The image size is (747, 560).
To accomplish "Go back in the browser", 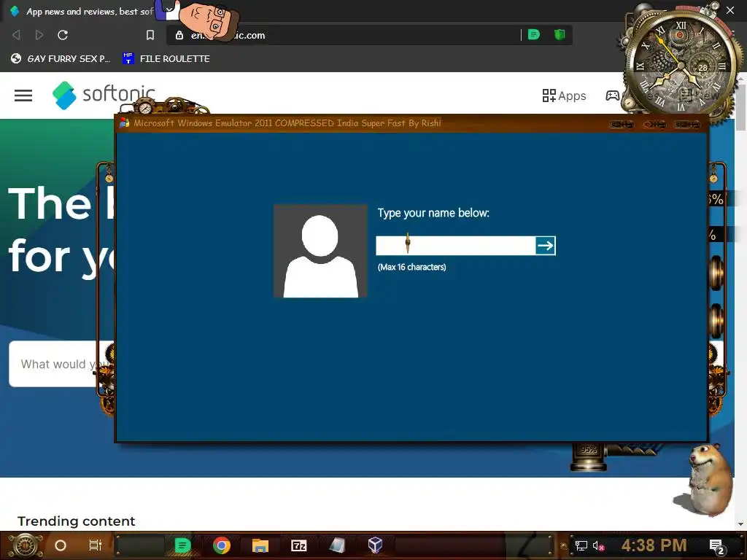I will pos(16,35).
